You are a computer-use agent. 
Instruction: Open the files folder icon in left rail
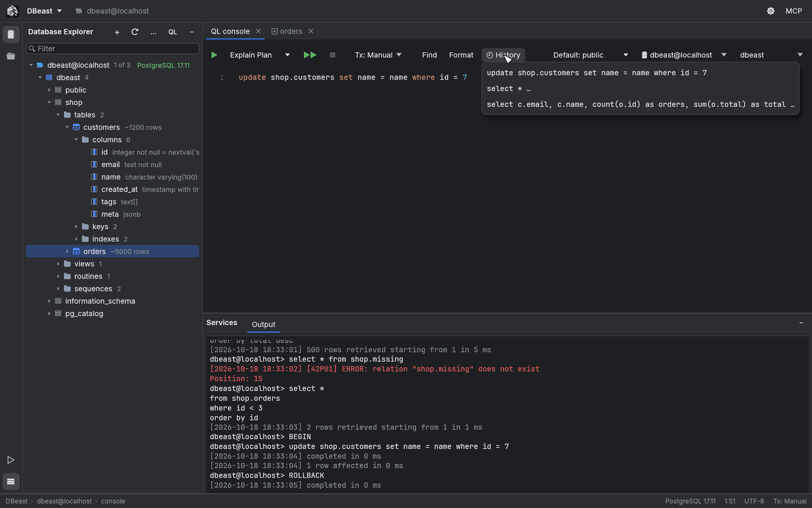[11, 56]
